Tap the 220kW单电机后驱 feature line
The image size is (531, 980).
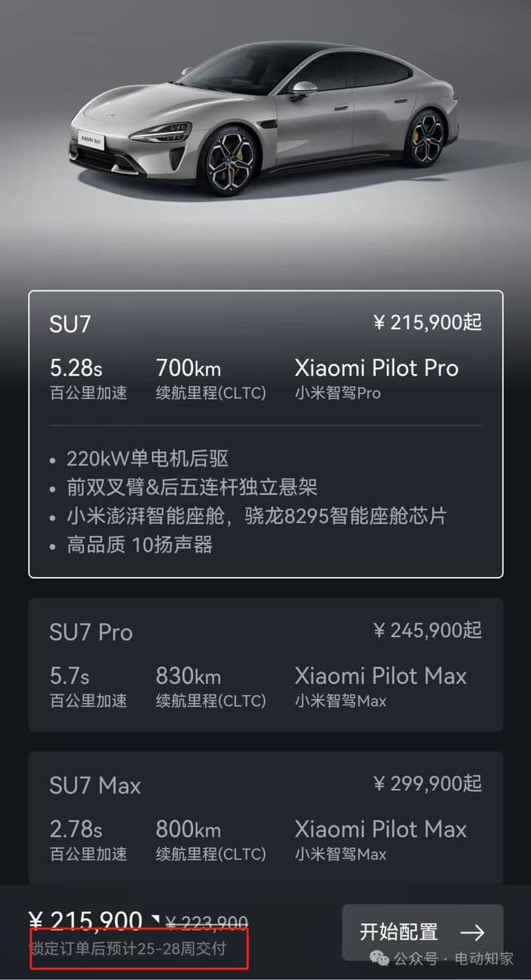pos(149,459)
